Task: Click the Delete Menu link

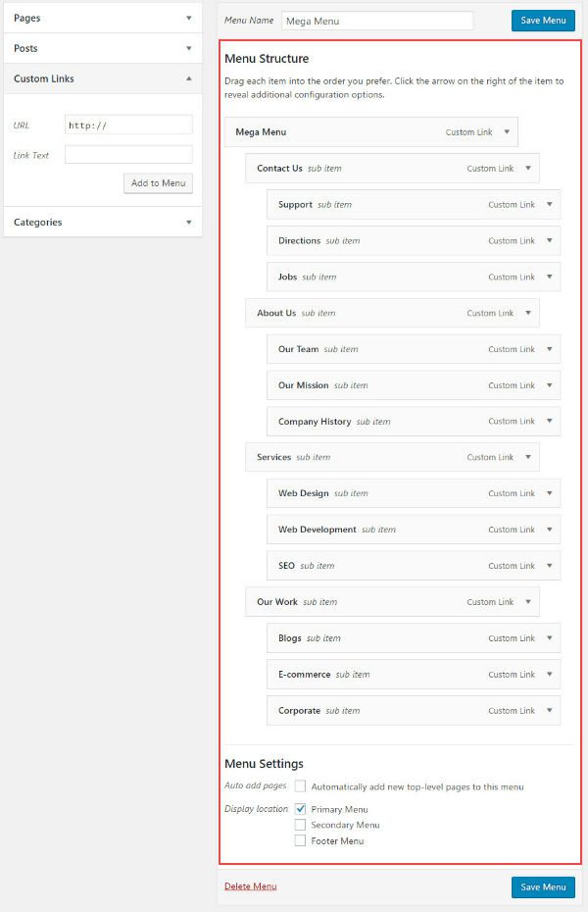Action: click(x=250, y=886)
